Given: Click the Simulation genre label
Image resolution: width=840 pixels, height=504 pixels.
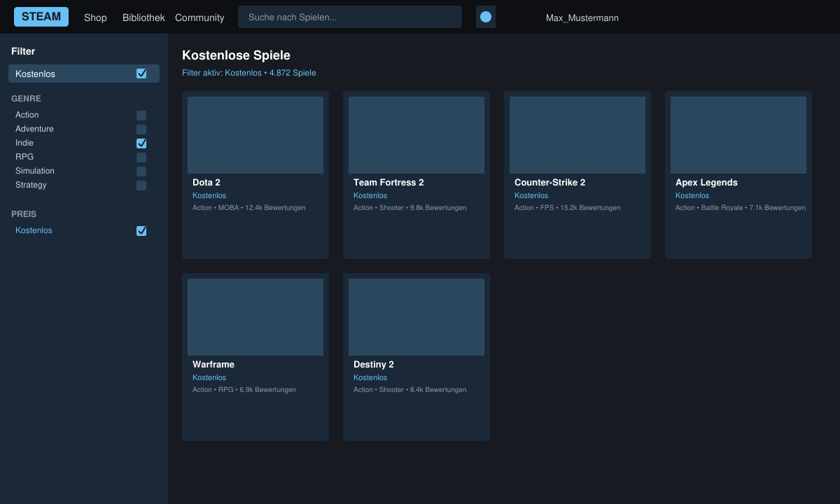Looking at the screenshot, I should [35, 171].
